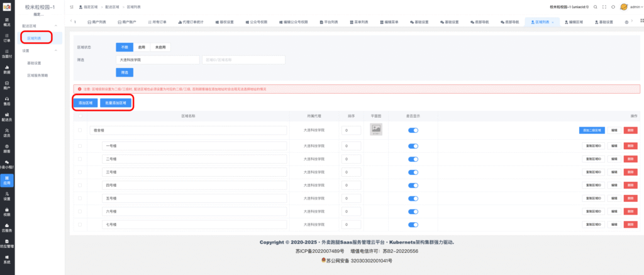
Task: Open the 店员 staff sidebar icon
Action: click(7, 132)
